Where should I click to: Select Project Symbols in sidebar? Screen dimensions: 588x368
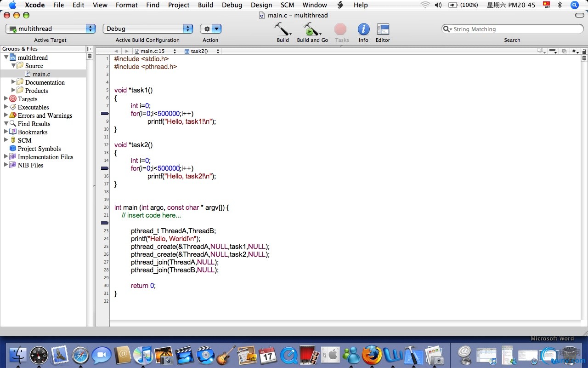(43, 149)
